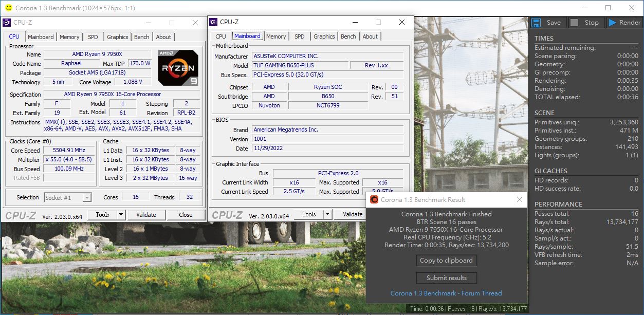Open Bench tab in Mainboard CPU-Z window

click(348, 36)
